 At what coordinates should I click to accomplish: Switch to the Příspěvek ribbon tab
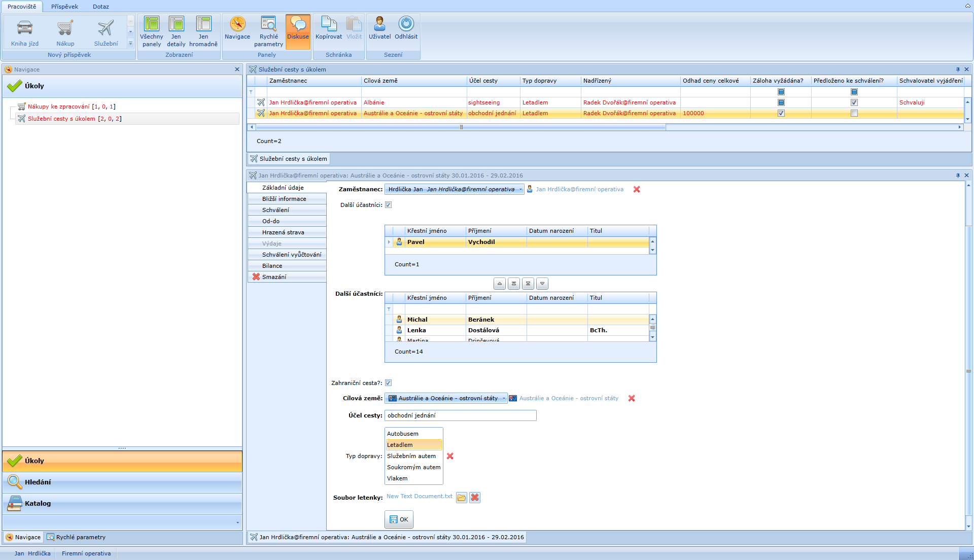[x=64, y=7]
